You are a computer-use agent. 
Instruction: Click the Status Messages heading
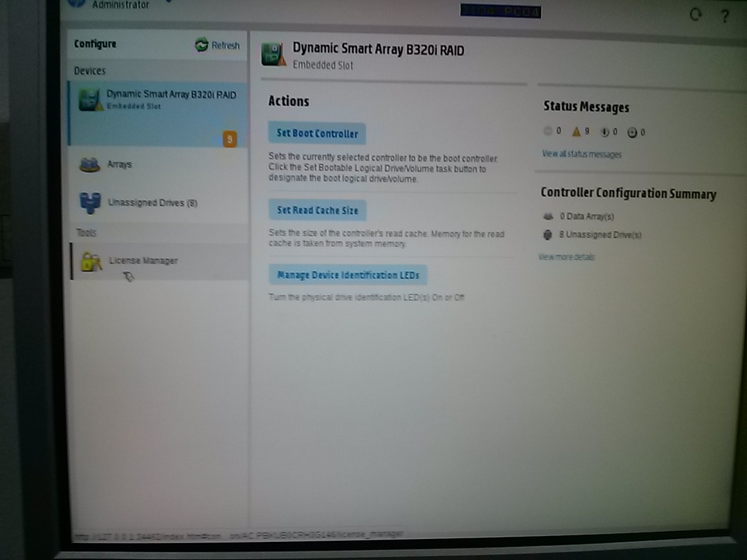click(587, 107)
